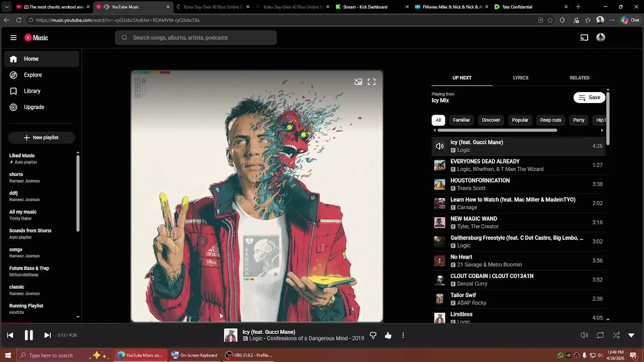Create a New playlist

coord(41,137)
